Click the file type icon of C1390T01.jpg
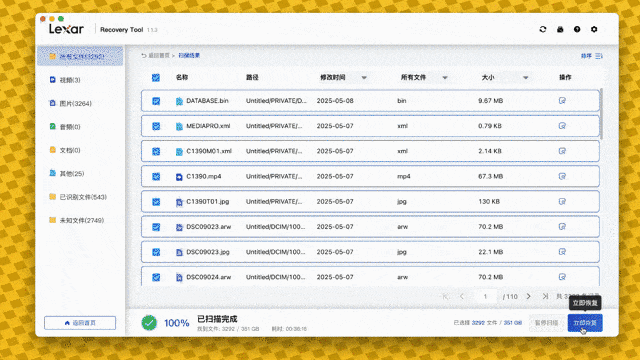Screen dimensions: 640x360 click(x=179, y=202)
